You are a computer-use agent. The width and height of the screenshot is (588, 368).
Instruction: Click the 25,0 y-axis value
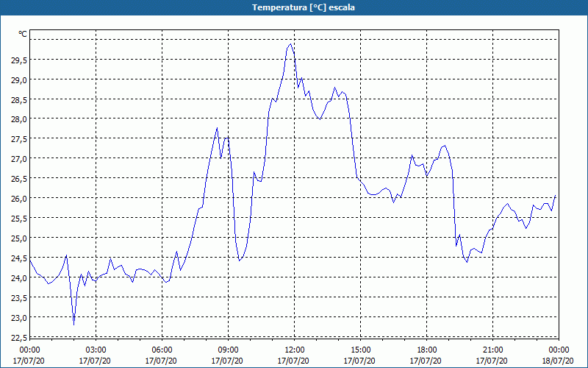18,238
